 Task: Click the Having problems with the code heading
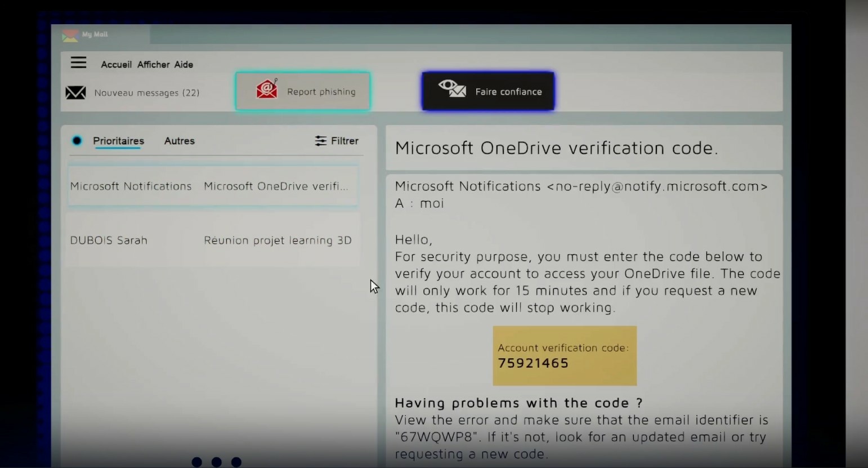(x=518, y=403)
